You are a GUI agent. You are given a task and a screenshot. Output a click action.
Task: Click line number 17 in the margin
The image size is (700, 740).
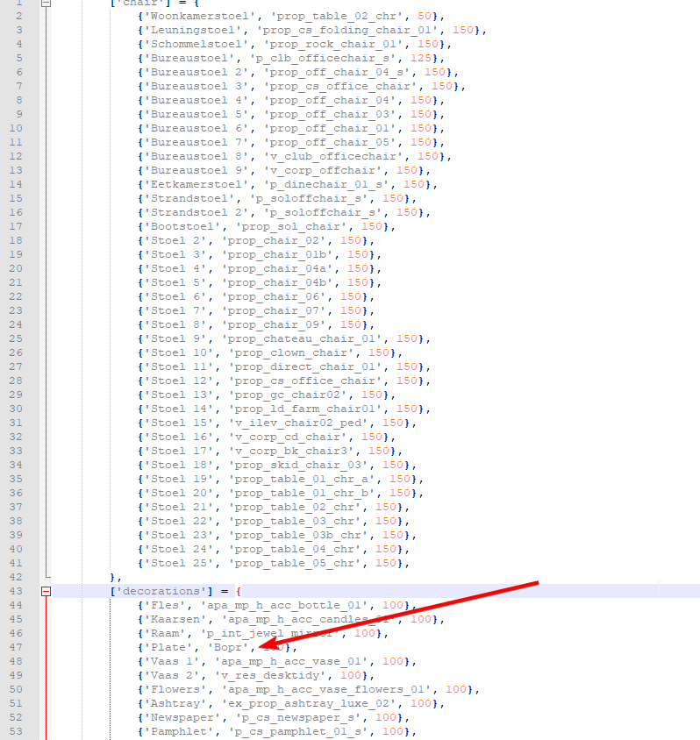16,226
